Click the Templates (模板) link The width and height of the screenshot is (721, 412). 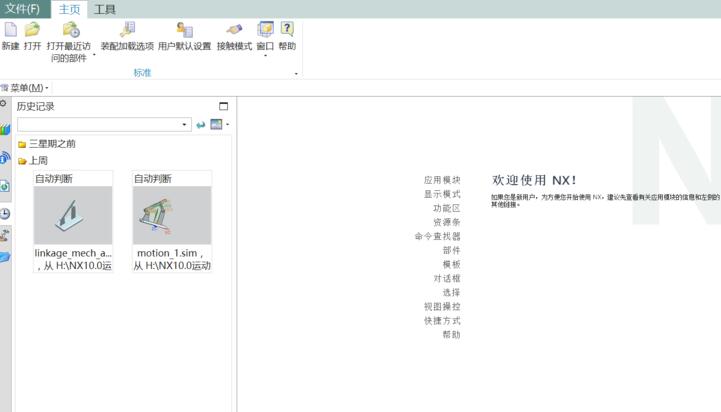pos(451,264)
